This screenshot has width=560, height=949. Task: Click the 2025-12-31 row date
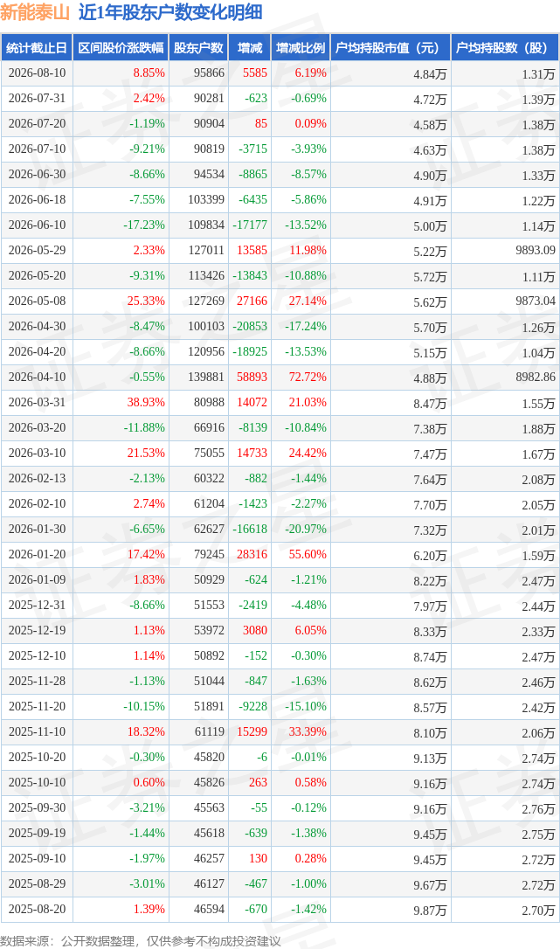tap(37, 605)
